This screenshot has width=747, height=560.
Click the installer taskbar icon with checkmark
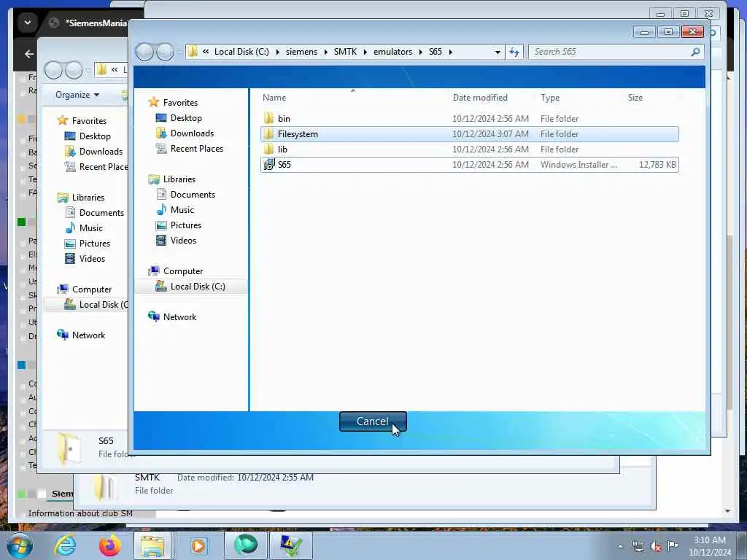pos(291,545)
